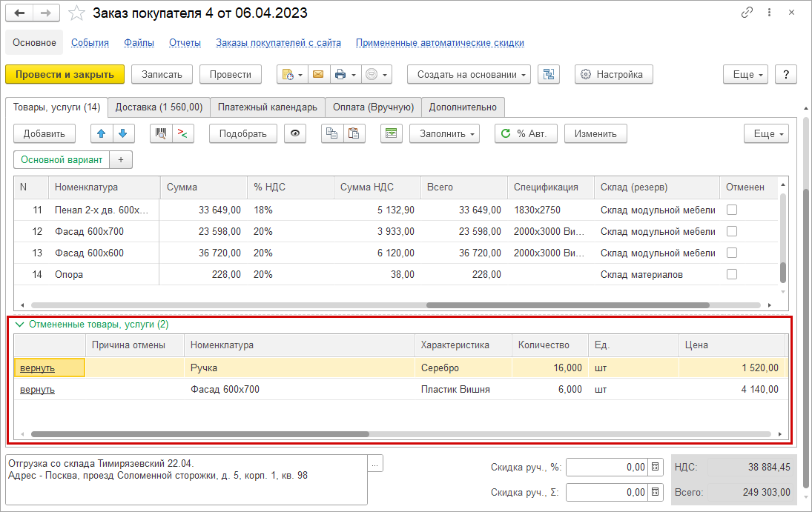Open the Заполнить dropdown menu
The image size is (812, 512).
(x=444, y=133)
